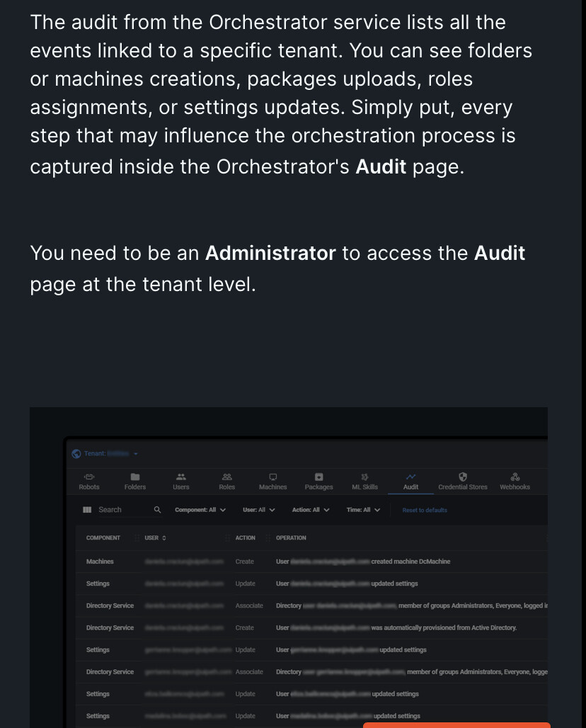The width and height of the screenshot is (586, 728).
Task: Select the ML Skills icon
Action: pyautogui.click(x=364, y=477)
